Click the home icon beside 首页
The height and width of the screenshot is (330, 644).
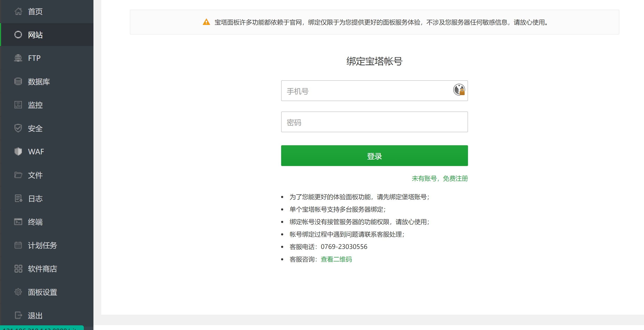18,11
